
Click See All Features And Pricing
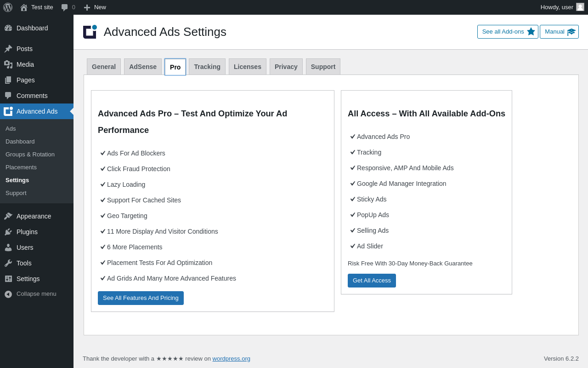141,298
